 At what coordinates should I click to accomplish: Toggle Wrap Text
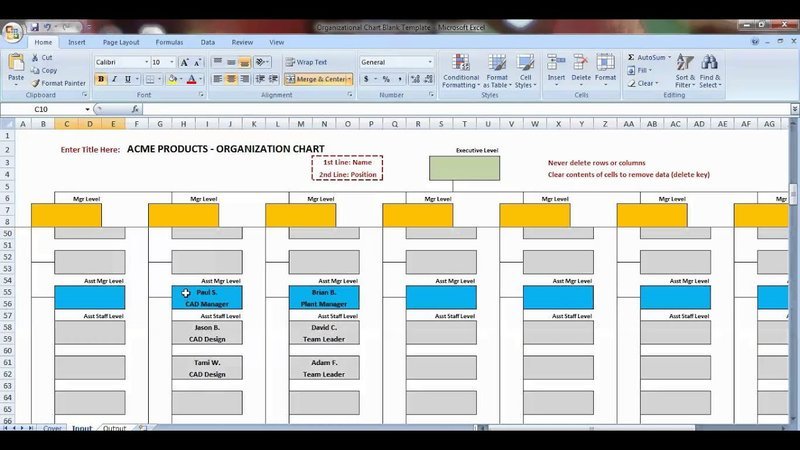[306, 62]
